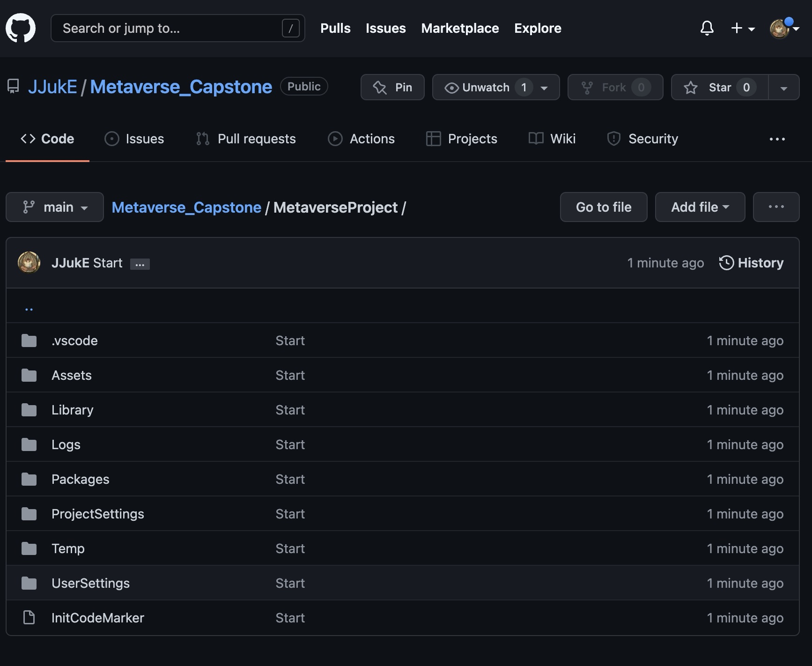Open the notifications bell

707,28
